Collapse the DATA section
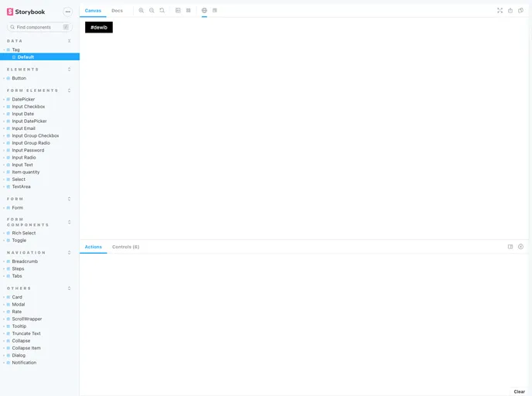Image resolution: width=532 pixels, height=396 pixels. click(x=70, y=41)
